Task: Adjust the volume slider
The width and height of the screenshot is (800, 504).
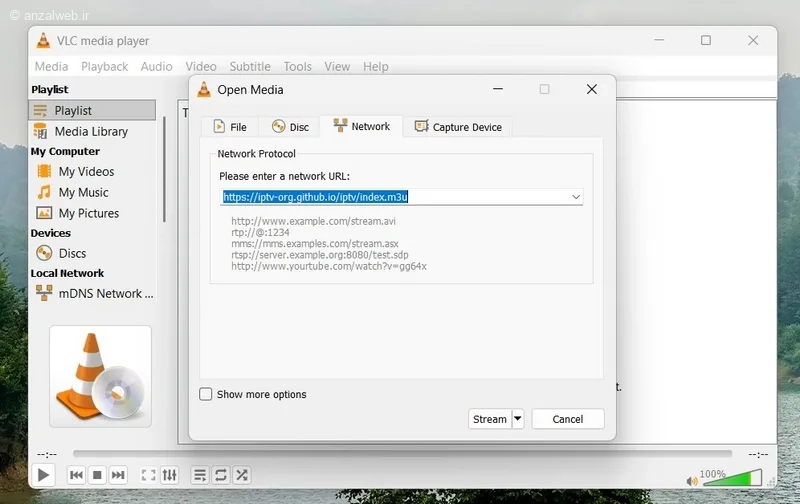Action: click(731, 478)
